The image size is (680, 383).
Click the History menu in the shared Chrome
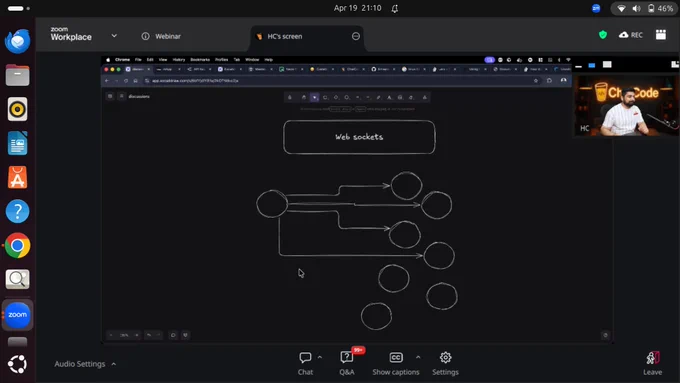point(179,59)
